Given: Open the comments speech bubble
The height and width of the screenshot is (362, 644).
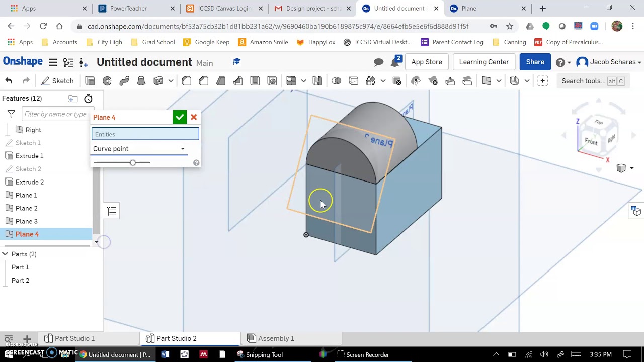Looking at the screenshot, I should tap(379, 62).
